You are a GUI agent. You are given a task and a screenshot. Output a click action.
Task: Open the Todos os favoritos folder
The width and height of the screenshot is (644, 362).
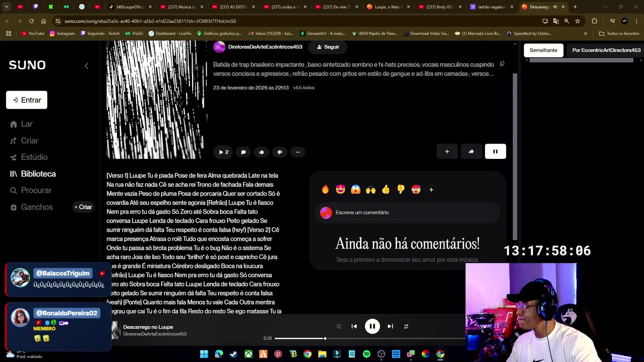point(619,34)
